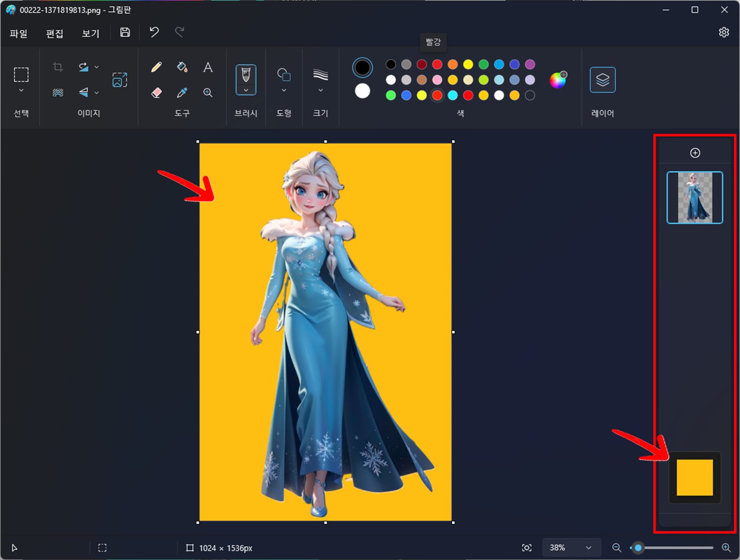The image size is (740, 560).
Task: Pick the lavender palette color
Action: [530, 80]
